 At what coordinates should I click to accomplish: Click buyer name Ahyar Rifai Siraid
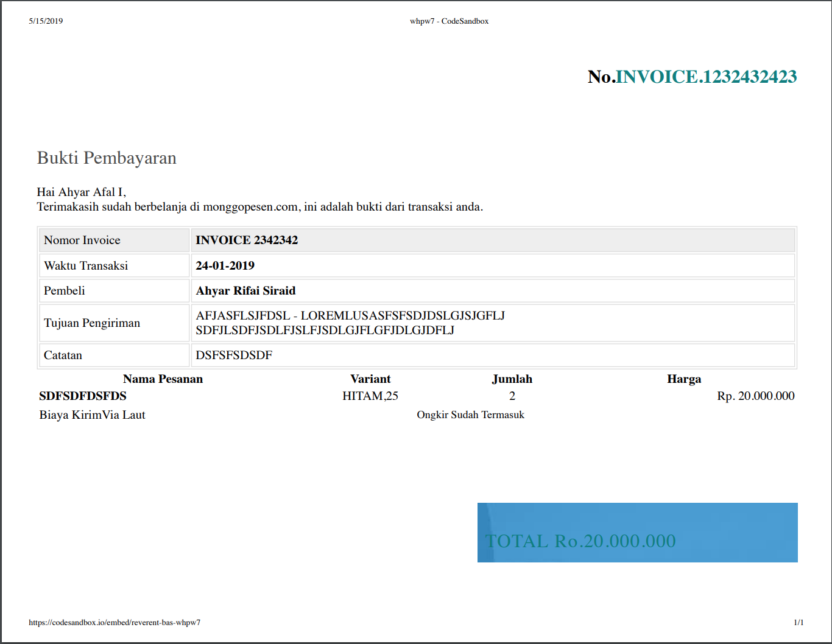tap(245, 290)
